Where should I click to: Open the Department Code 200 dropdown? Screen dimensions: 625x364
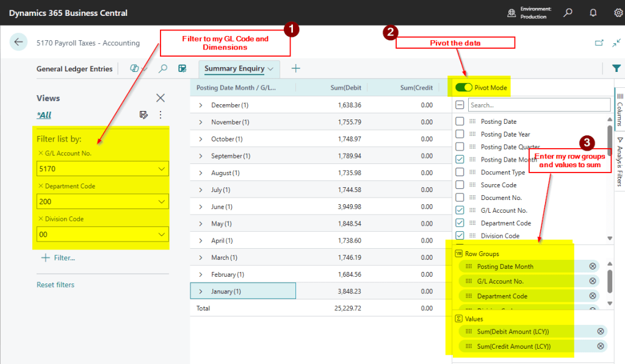(161, 202)
